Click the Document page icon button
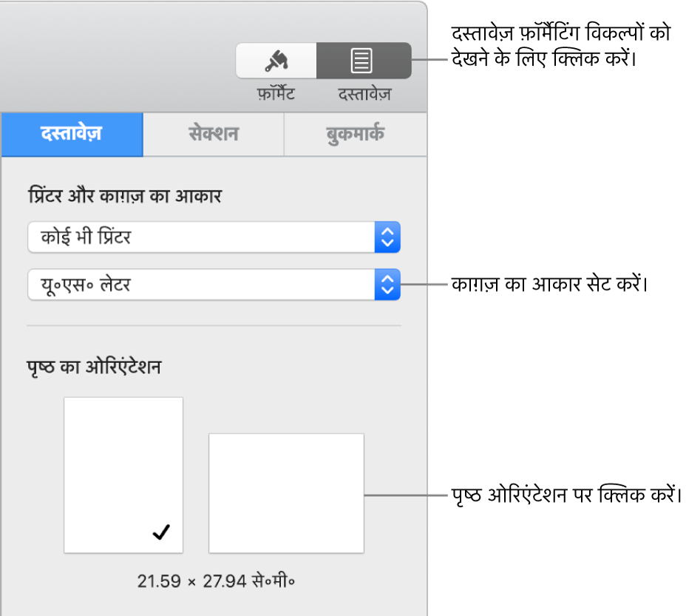The width and height of the screenshot is (686, 616). tap(364, 61)
